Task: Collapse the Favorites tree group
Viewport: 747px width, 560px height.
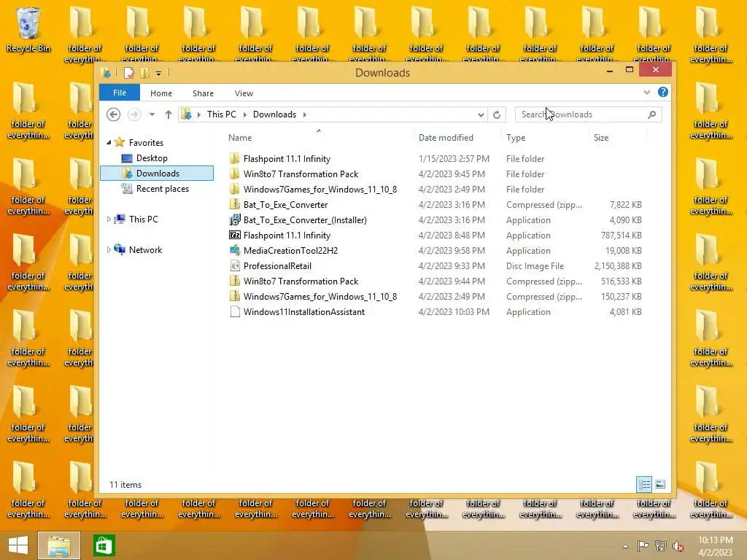Action: [x=109, y=142]
